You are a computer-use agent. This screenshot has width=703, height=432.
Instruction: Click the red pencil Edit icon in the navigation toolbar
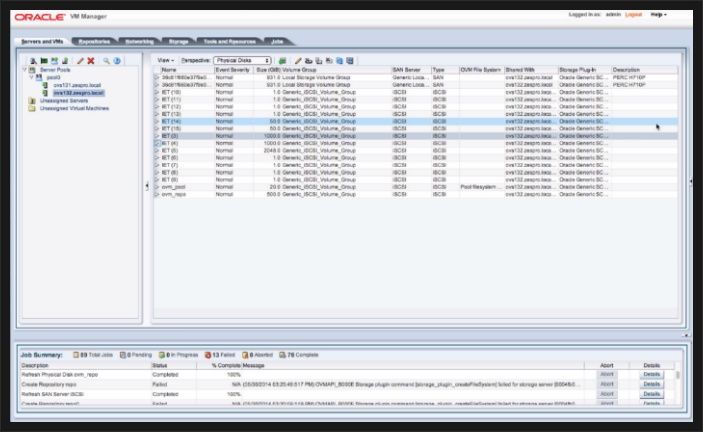[80, 61]
